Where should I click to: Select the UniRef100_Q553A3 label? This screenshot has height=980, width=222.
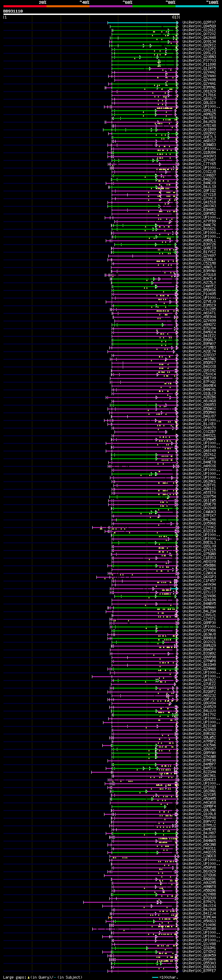199,963
